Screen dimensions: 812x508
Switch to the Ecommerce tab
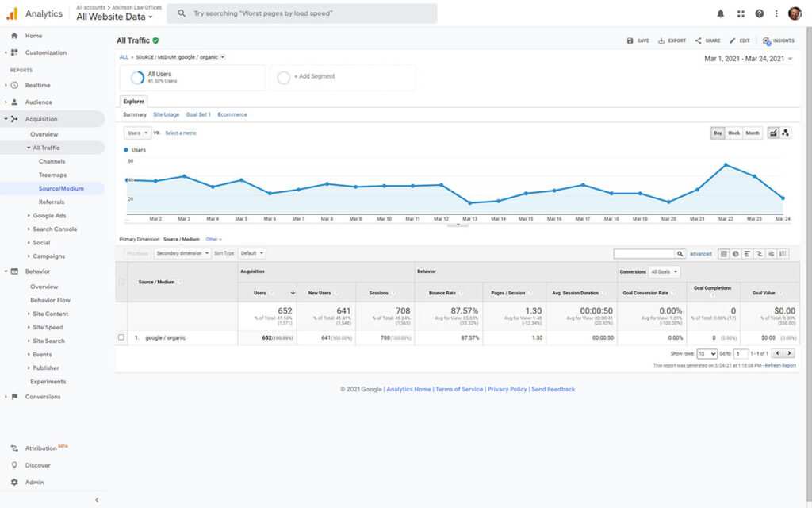click(x=232, y=114)
